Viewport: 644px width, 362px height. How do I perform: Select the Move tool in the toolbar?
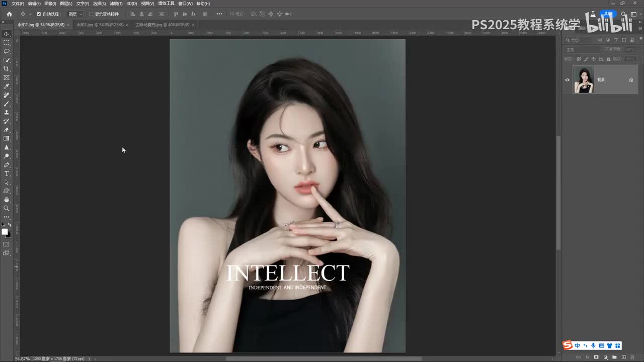tap(7, 34)
